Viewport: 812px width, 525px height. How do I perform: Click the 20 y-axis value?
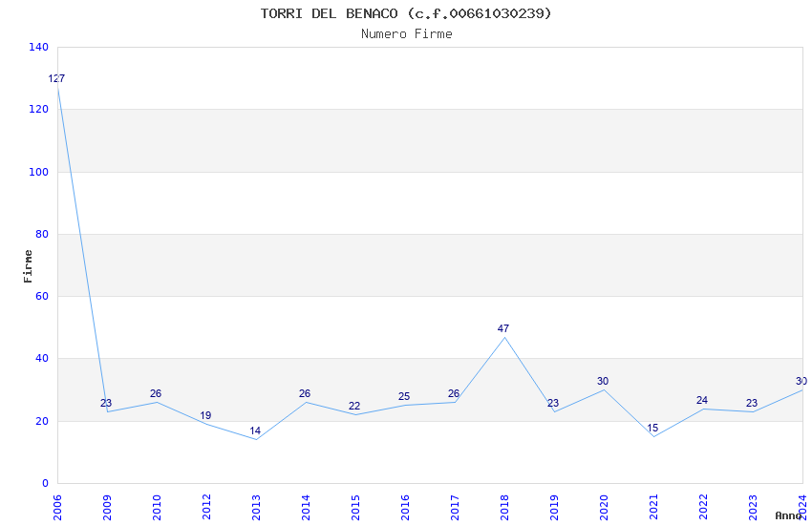42,421
